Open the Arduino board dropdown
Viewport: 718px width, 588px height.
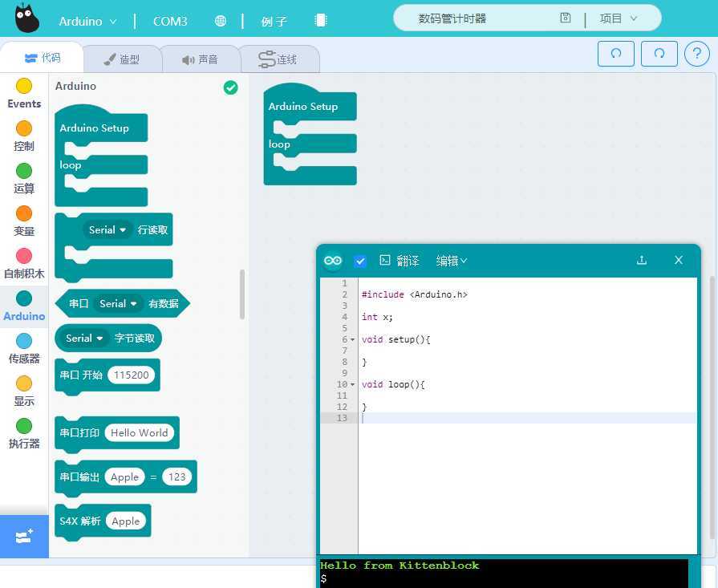pyautogui.click(x=87, y=21)
